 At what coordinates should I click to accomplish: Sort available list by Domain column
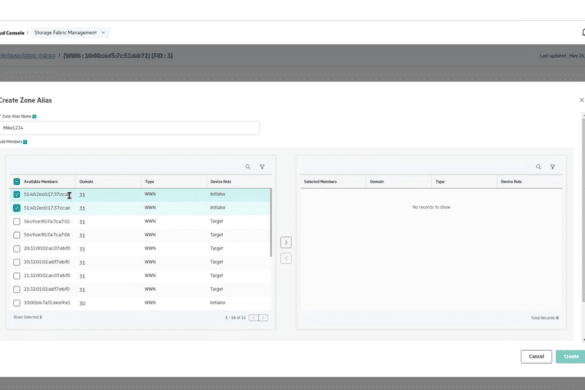86,182
